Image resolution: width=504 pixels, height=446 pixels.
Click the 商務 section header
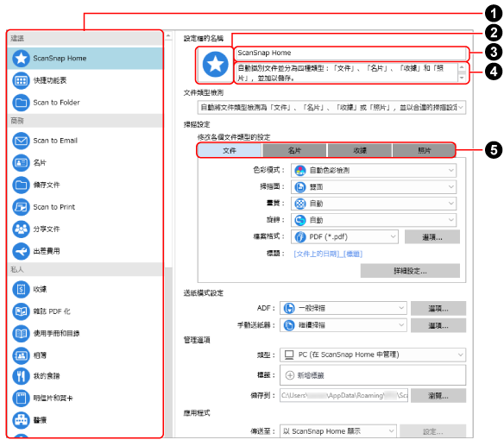[85, 121]
